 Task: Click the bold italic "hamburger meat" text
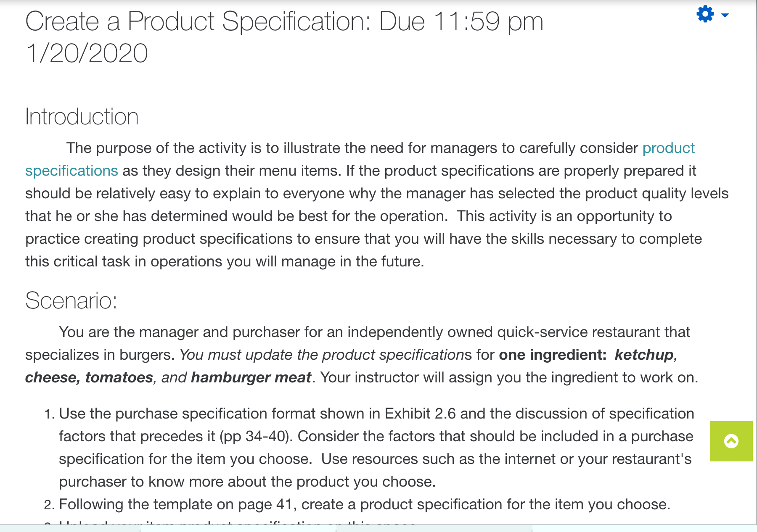click(x=251, y=377)
